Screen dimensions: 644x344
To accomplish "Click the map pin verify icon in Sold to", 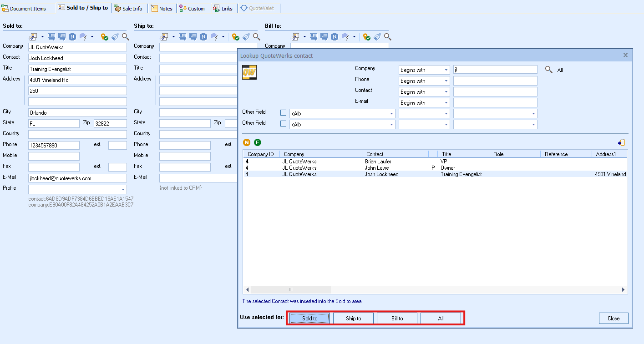I will coord(105,37).
